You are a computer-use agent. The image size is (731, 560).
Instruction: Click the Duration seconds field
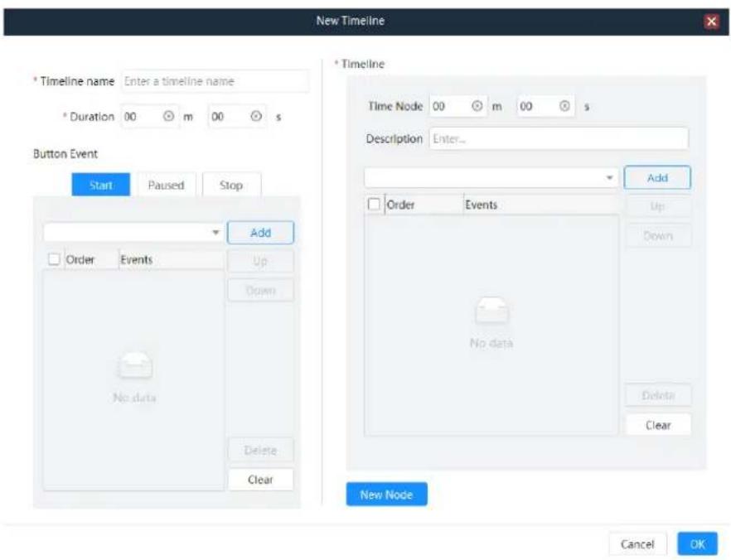(237, 116)
